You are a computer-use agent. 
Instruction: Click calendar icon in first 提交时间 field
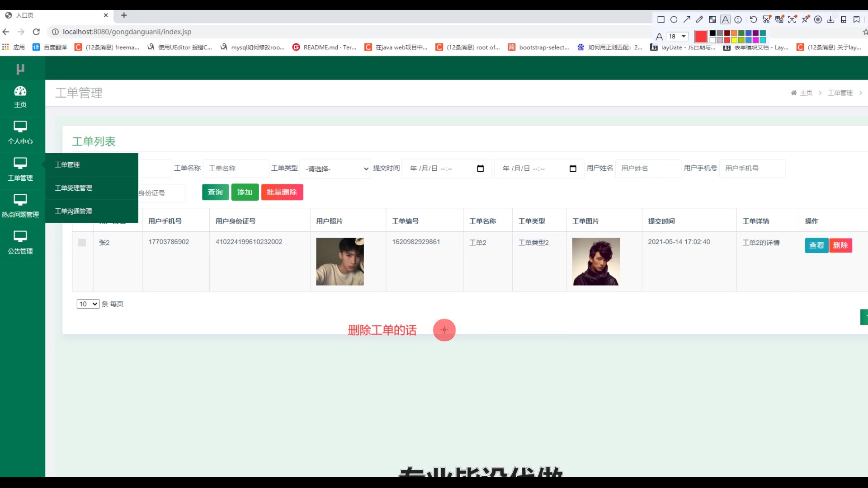point(480,169)
